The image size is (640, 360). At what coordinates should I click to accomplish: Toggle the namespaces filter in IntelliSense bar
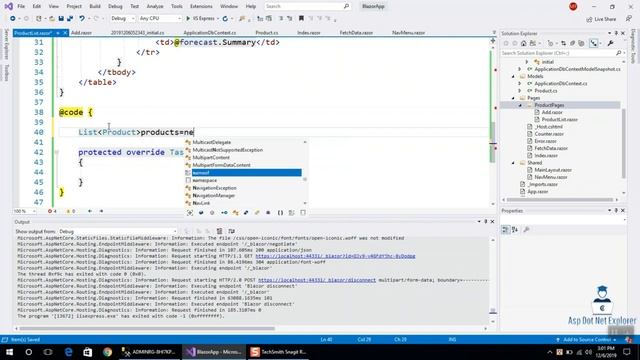point(280,213)
